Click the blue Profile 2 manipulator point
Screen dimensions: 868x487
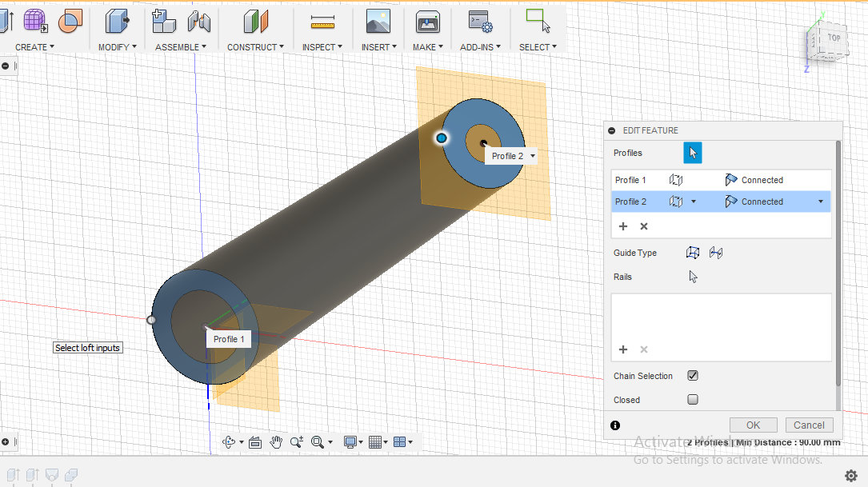[441, 138]
